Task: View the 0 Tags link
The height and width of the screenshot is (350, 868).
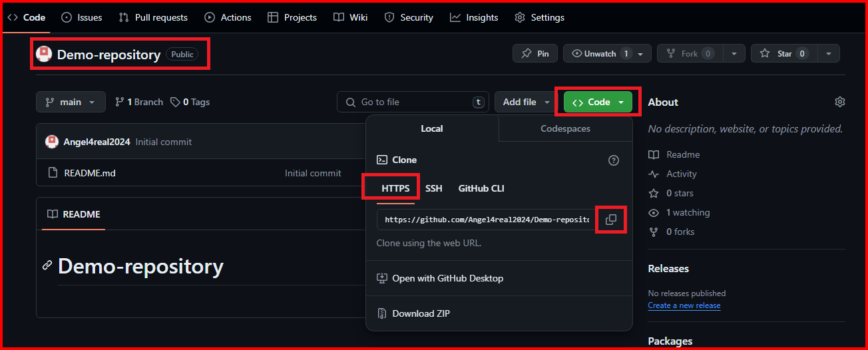Action: tap(190, 102)
